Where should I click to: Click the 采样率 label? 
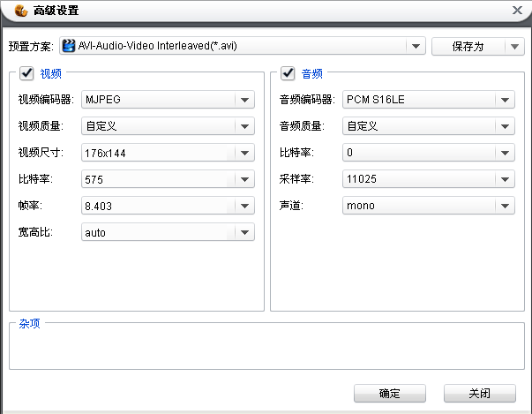coord(296,179)
